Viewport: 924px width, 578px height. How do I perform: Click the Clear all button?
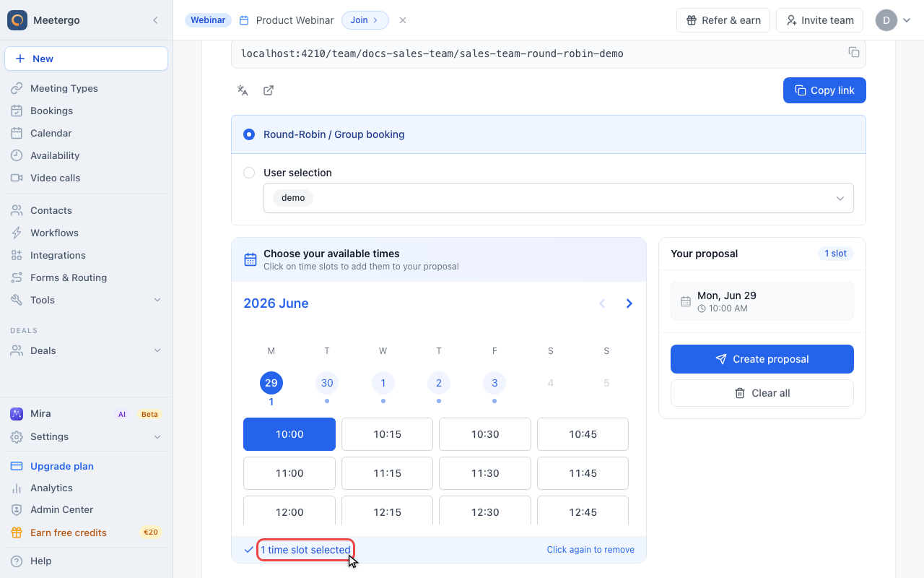tap(762, 393)
